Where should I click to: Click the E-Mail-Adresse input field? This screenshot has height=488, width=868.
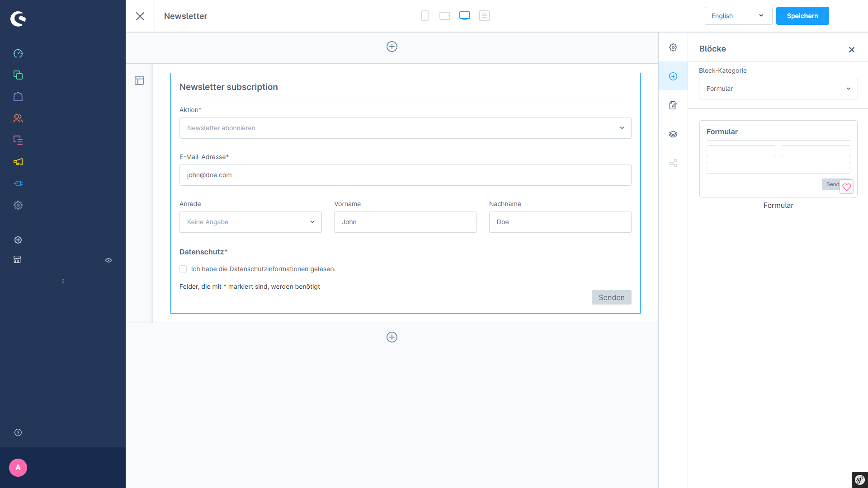[x=405, y=175]
